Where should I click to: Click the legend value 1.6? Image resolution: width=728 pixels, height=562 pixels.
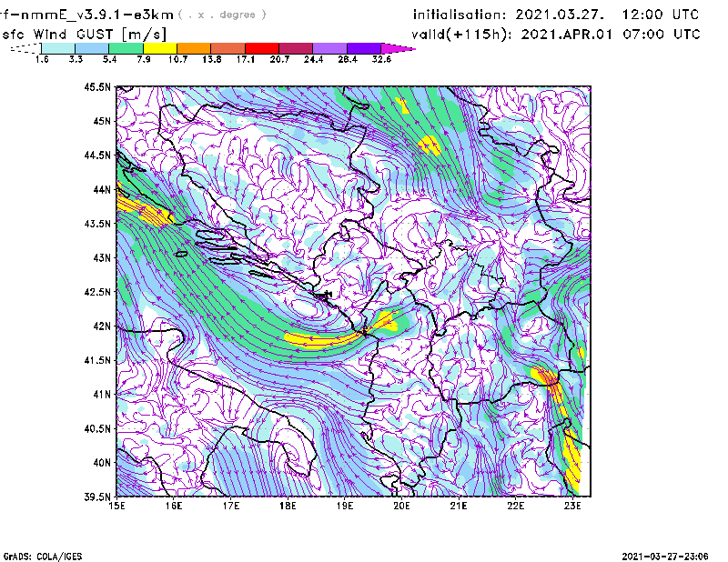42,59
